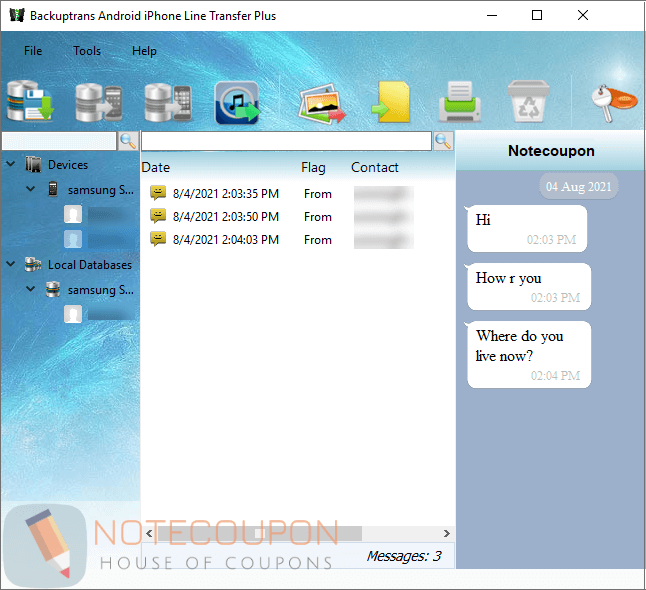Screen dimensions: 646x590
Task: Maximize the Backuptrans window
Action: click(537, 15)
